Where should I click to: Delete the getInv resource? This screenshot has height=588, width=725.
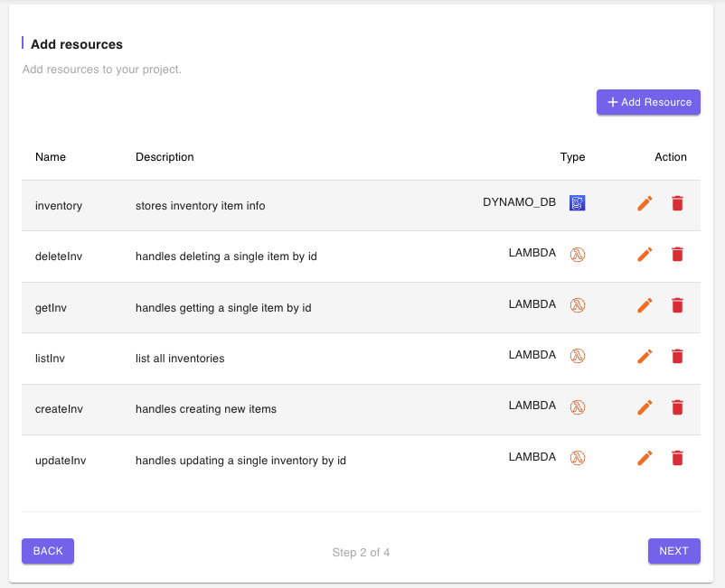(677, 305)
